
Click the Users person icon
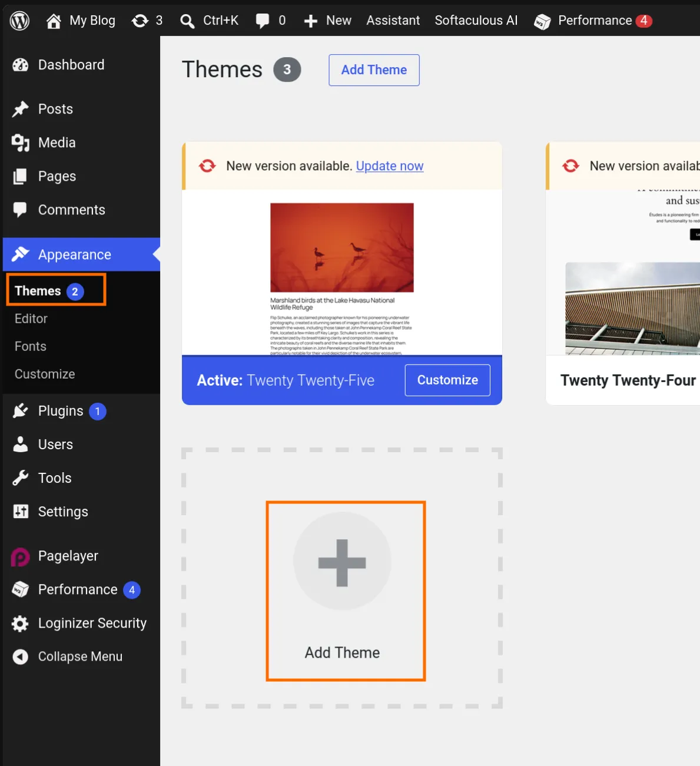pos(21,445)
